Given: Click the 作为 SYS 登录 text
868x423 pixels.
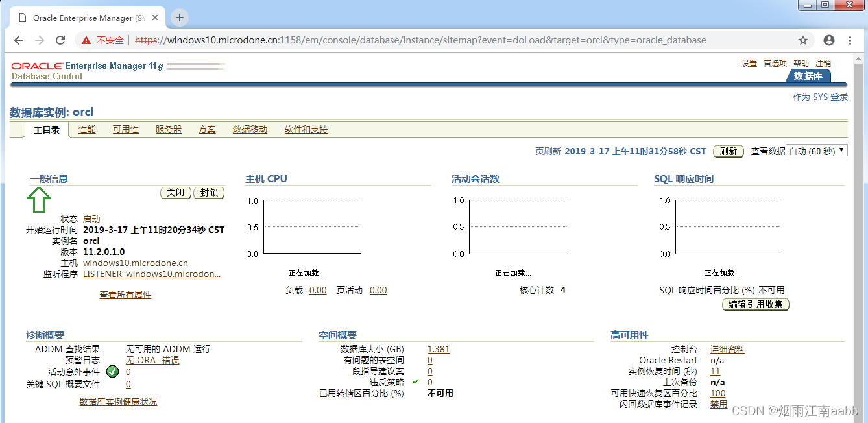Looking at the screenshot, I should point(821,97).
